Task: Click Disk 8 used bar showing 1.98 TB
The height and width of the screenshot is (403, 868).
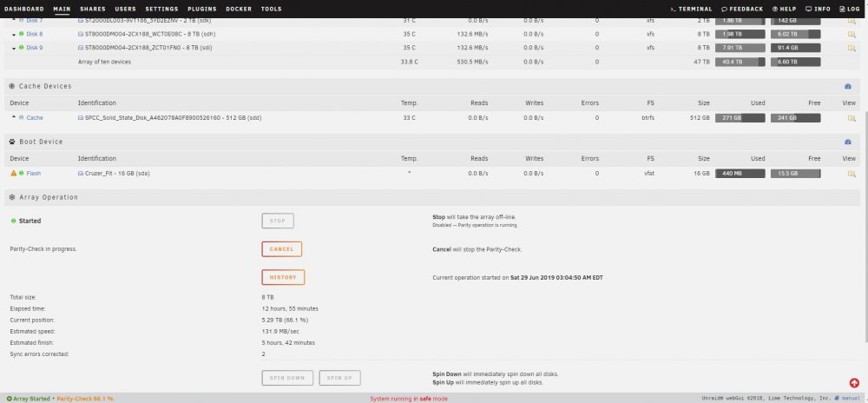Action: (740, 35)
